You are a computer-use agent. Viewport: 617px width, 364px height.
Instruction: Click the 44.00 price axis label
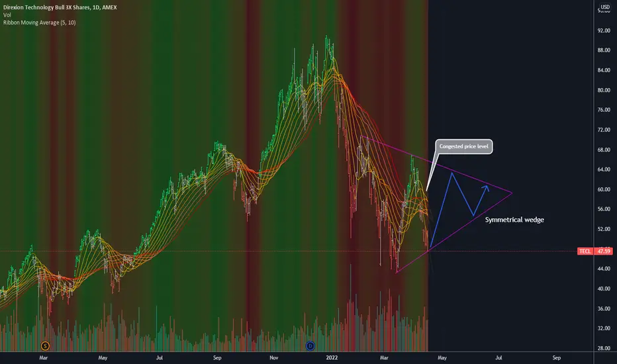604,269
